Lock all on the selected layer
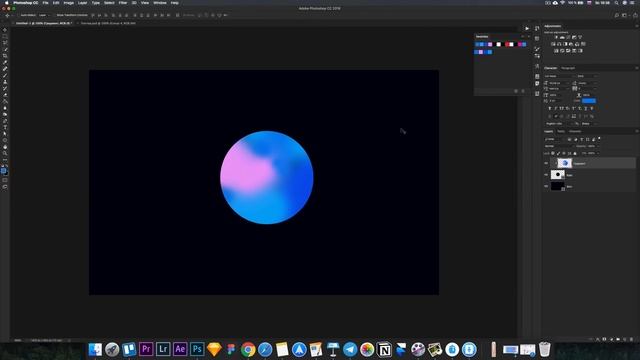The height and width of the screenshot is (360, 640). tap(575, 153)
